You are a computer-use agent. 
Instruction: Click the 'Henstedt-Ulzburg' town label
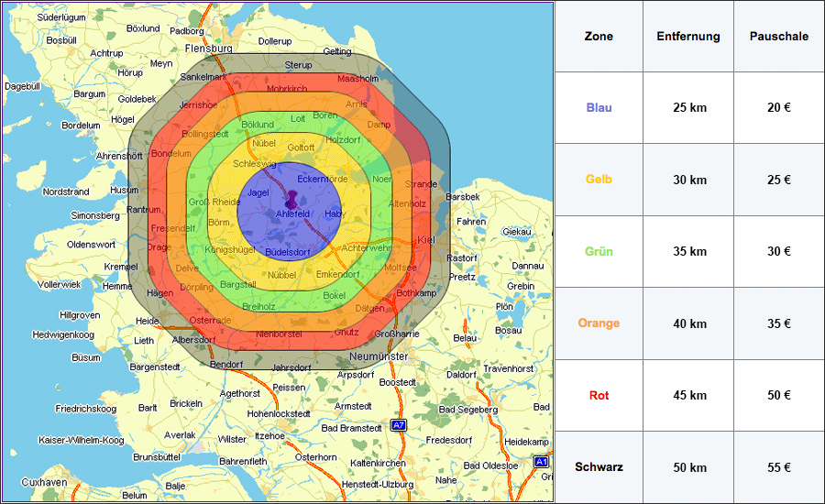click(378, 484)
